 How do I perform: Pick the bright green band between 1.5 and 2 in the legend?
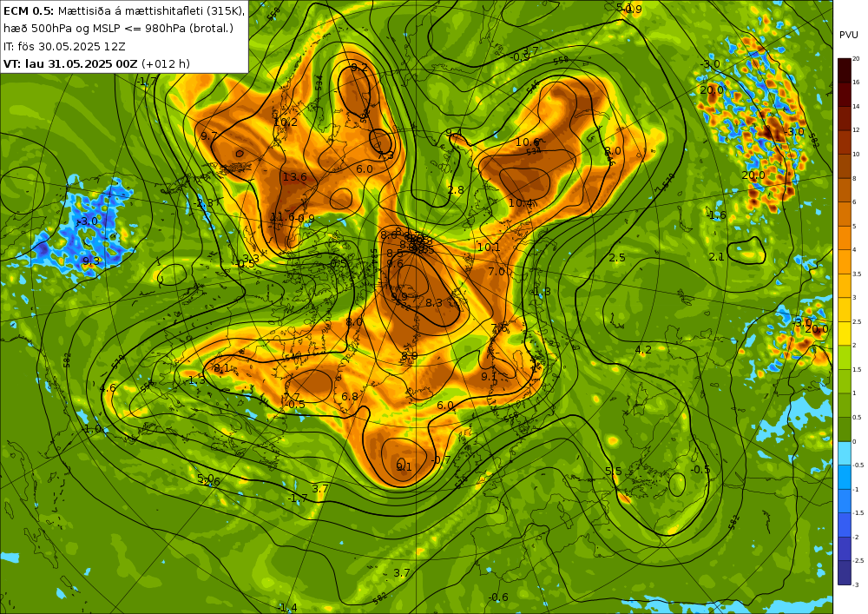(x=845, y=358)
